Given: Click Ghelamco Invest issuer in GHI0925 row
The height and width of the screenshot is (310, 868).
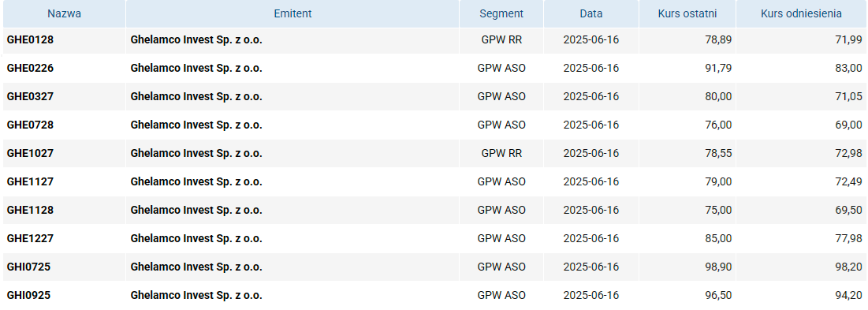Looking at the screenshot, I should [x=196, y=296].
